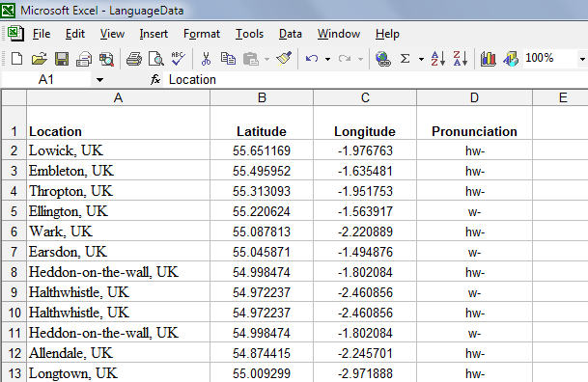Select cell Allendale, UK
The image size is (588, 382).
[118, 353]
